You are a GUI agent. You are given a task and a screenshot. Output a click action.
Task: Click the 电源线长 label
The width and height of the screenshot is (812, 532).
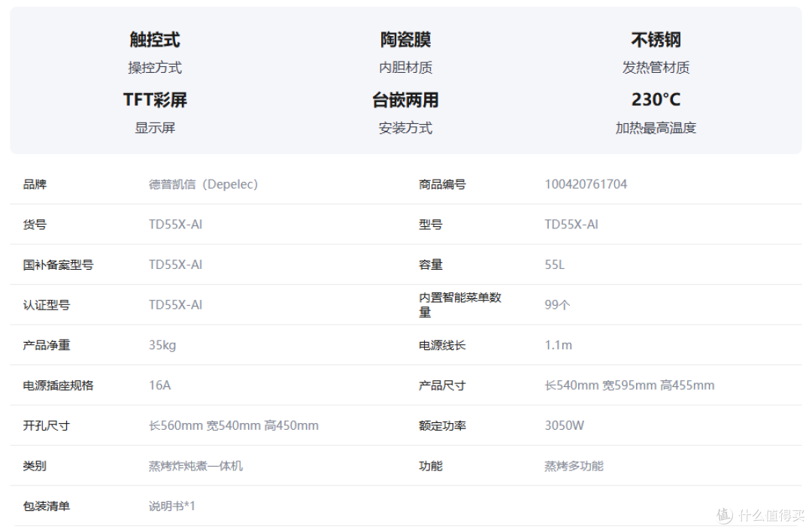(442, 345)
